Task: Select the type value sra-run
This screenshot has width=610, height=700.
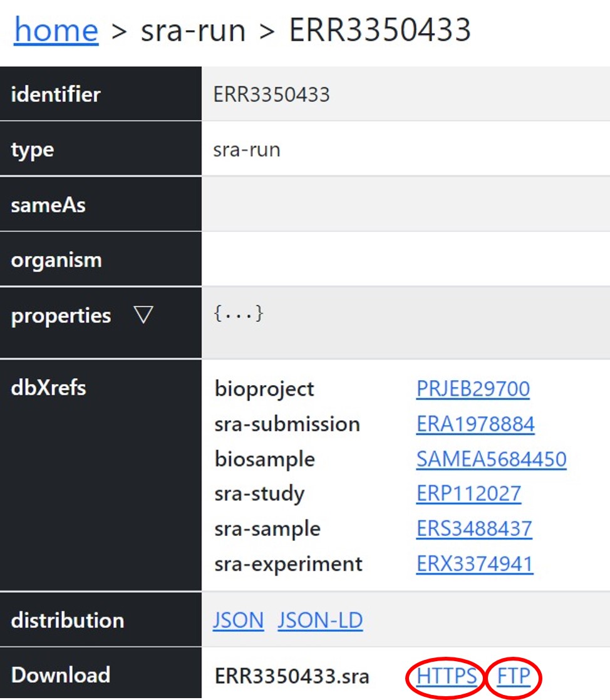Action: [x=247, y=150]
